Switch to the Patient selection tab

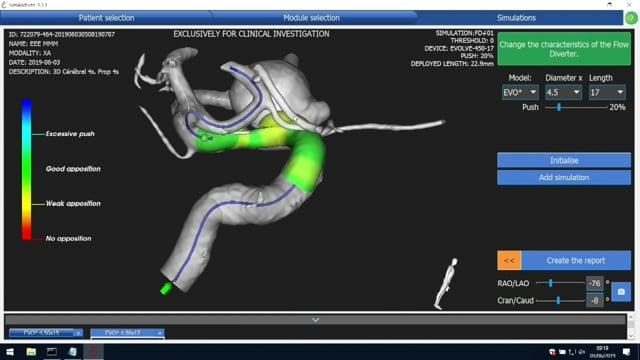106,18
